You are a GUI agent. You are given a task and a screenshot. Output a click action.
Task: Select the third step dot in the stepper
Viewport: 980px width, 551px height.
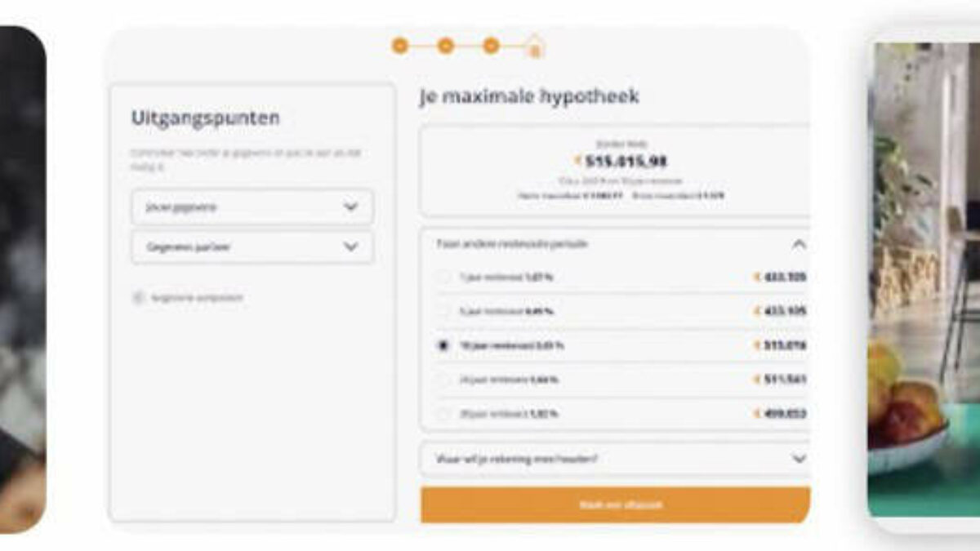(491, 46)
